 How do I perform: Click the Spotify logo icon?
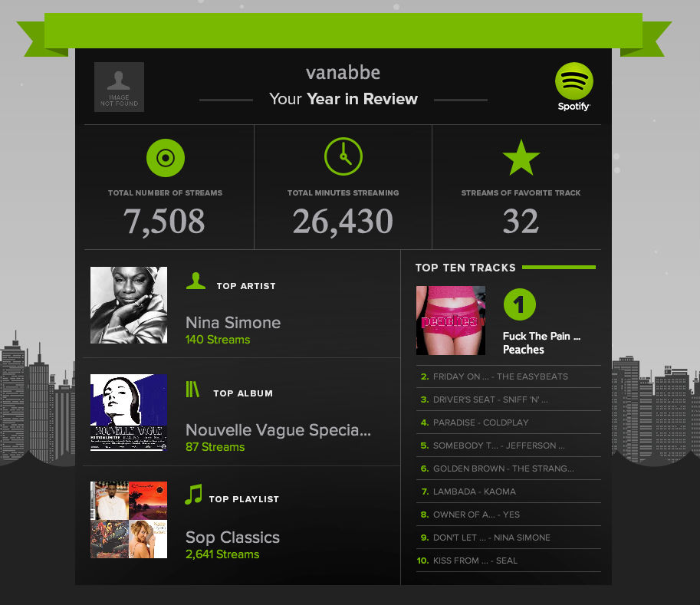click(x=573, y=81)
